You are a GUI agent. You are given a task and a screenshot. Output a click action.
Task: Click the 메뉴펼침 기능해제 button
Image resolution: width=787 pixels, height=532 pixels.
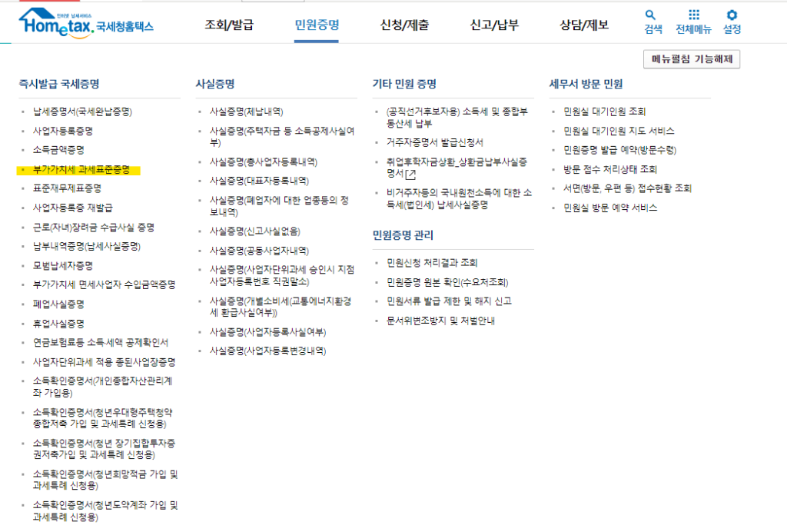tap(692, 59)
